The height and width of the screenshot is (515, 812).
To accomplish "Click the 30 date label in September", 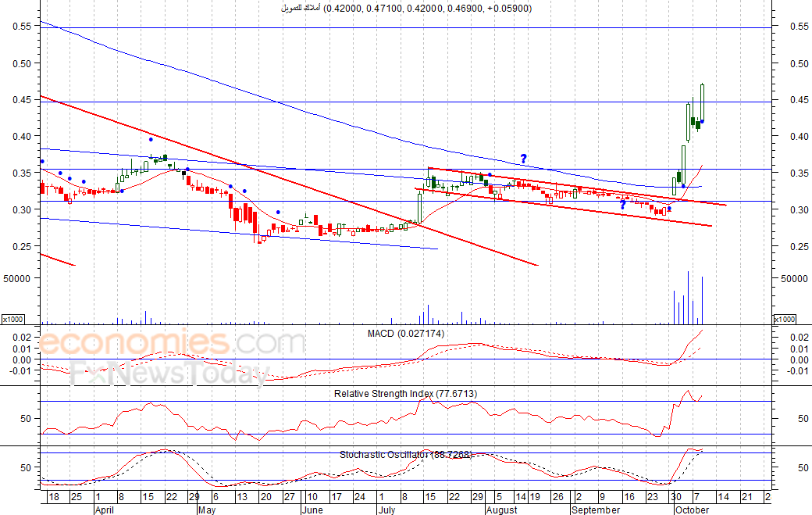I will click(x=676, y=497).
